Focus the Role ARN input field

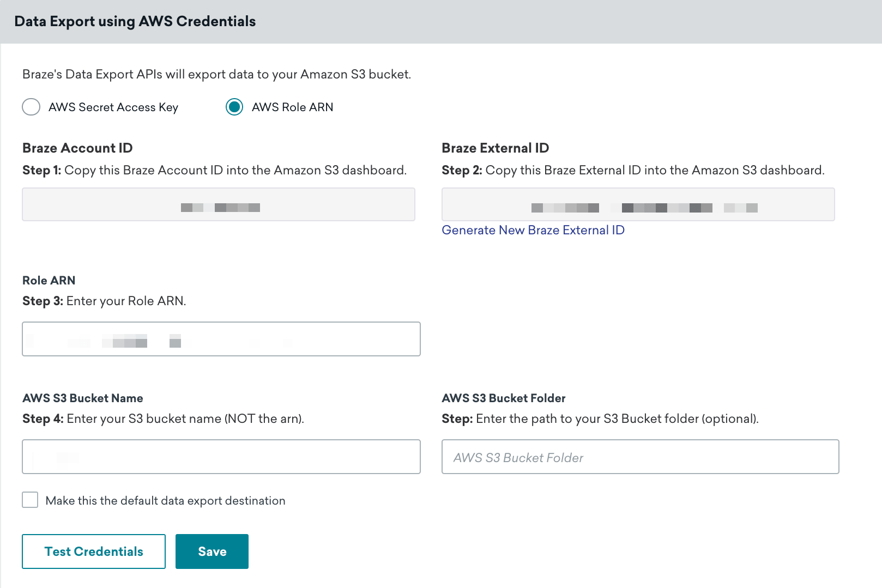(x=221, y=339)
